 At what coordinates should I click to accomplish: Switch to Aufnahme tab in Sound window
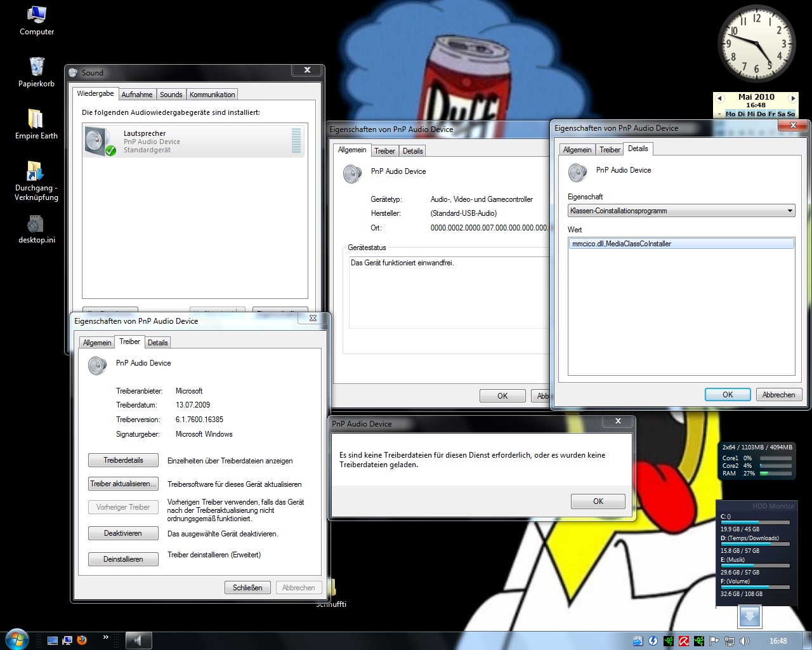[x=137, y=95]
